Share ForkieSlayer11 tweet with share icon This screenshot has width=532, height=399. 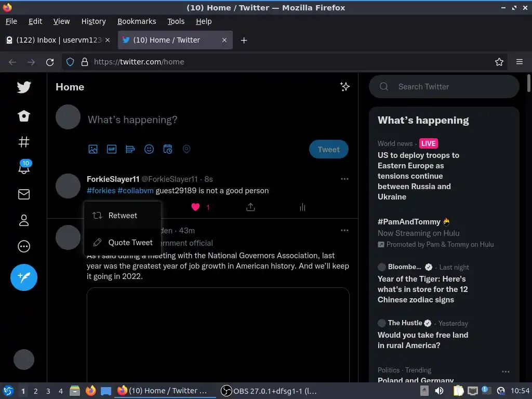tap(250, 207)
